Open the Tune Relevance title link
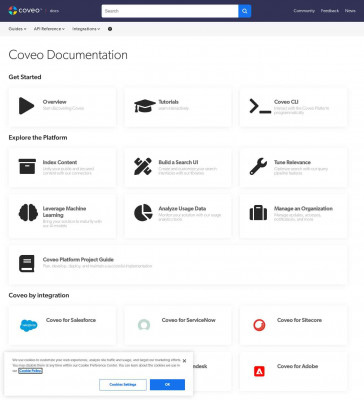 (292, 162)
